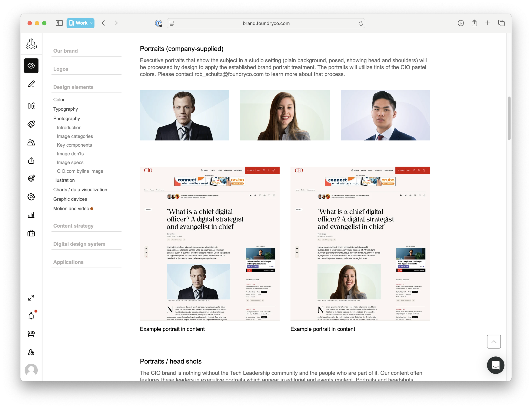This screenshot has width=532, height=408.
Task: Click the pencil edit mode icon
Action: 31,84
